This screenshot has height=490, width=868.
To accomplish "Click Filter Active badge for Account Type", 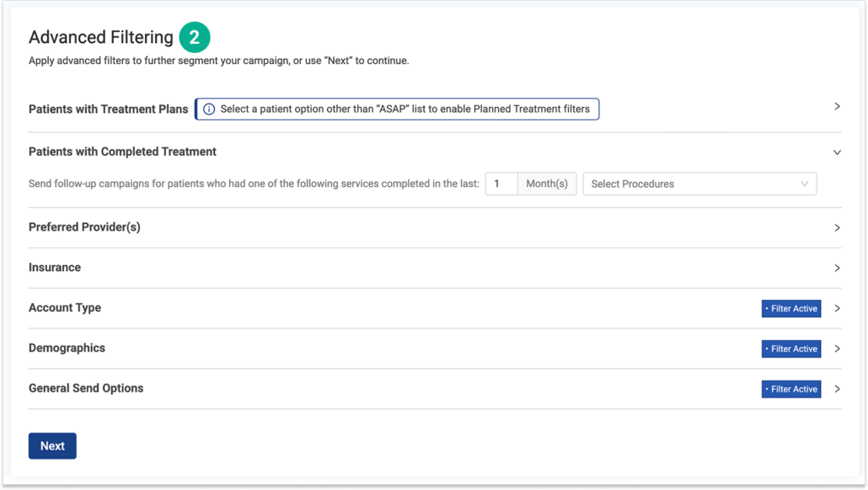I will click(790, 309).
